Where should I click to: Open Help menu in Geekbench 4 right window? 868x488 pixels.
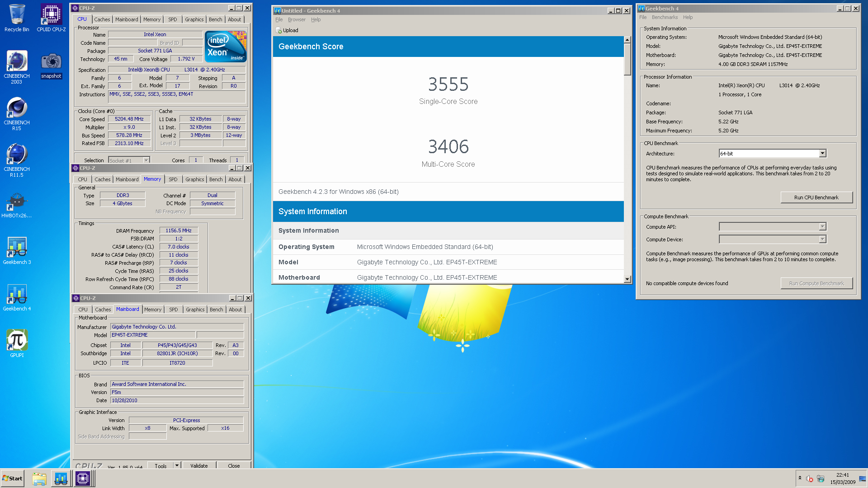[688, 17]
